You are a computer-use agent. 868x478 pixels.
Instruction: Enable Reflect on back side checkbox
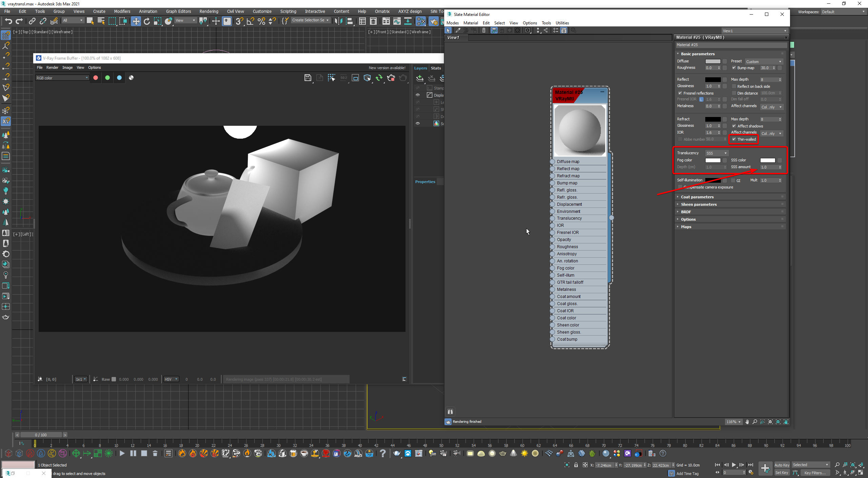734,86
